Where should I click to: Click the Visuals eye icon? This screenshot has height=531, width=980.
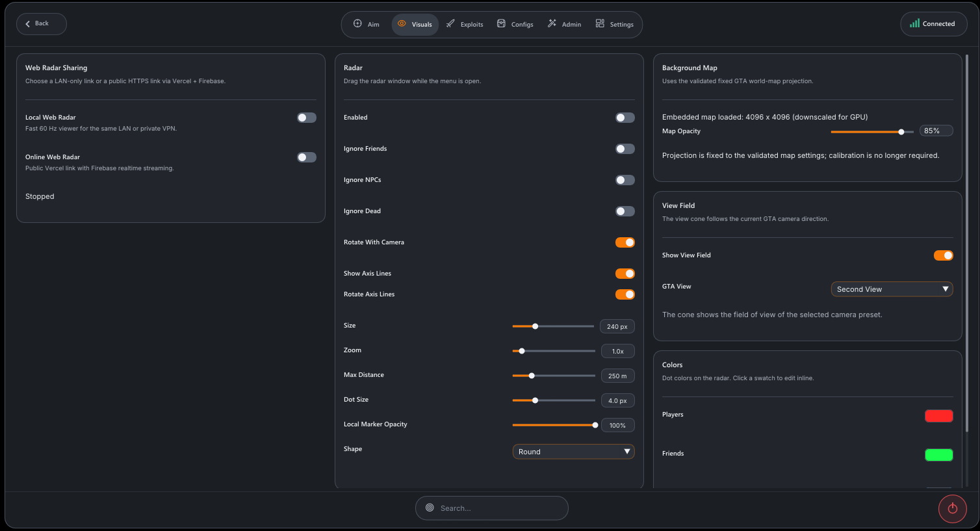click(402, 23)
